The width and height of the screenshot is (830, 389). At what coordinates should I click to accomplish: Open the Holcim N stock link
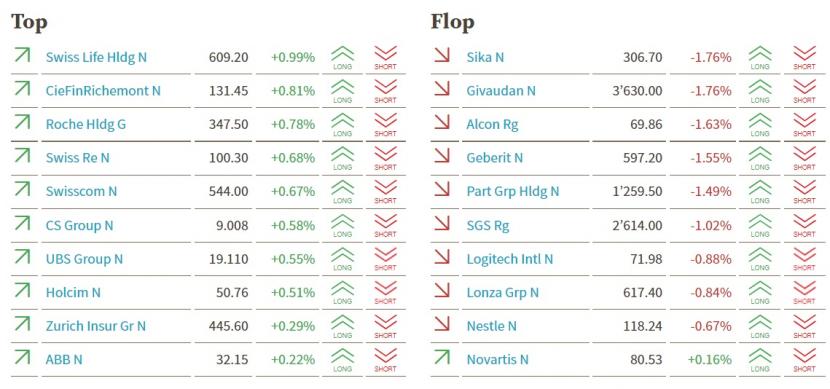coord(73,292)
